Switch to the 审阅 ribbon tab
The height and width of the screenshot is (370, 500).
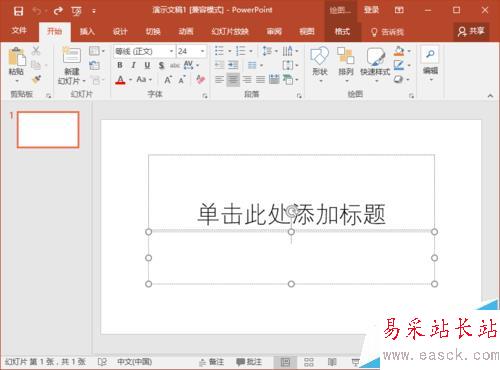pyautogui.click(x=274, y=32)
